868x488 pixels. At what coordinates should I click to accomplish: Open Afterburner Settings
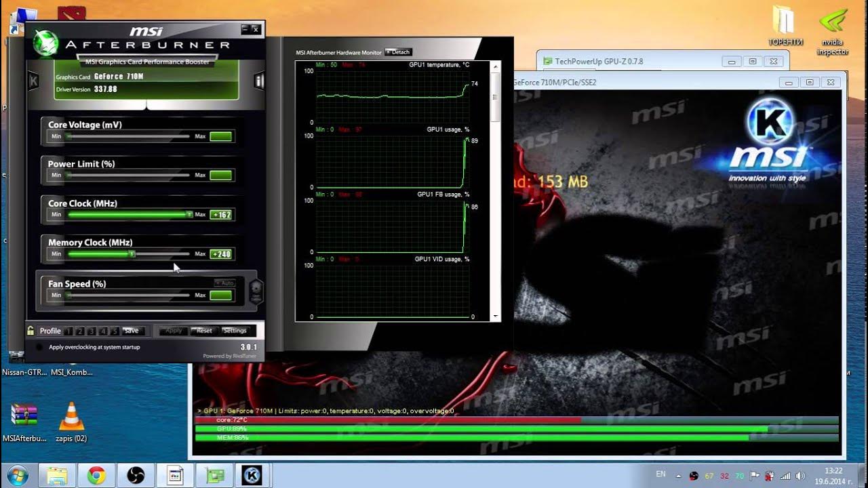pyautogui.click(x=235, y=331)
